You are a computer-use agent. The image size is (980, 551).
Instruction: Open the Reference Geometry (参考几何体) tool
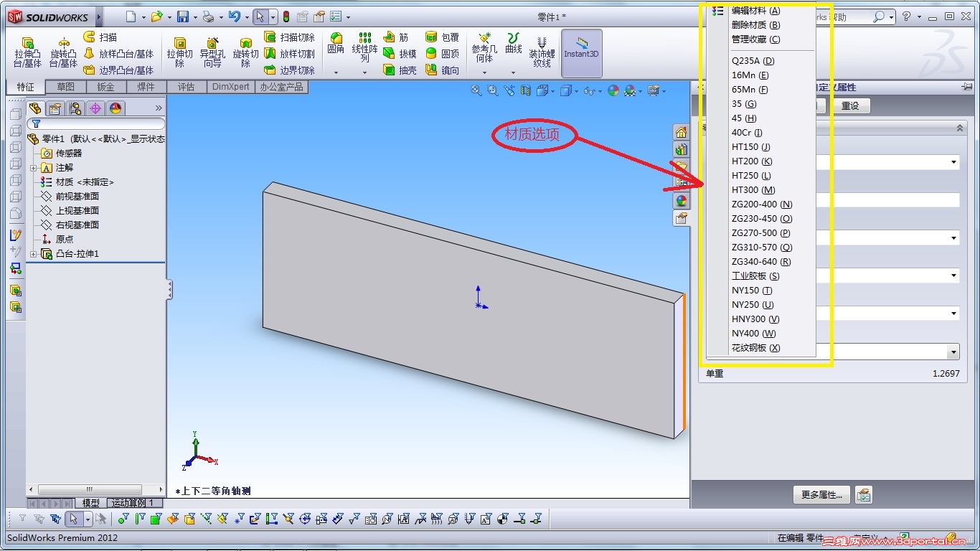point(484,47)
